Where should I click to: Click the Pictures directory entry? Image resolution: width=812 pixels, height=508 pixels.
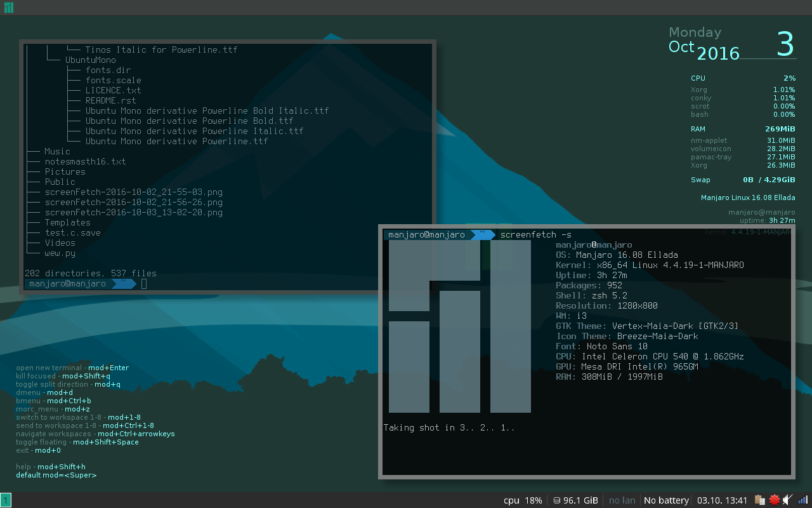click(65, 172)
